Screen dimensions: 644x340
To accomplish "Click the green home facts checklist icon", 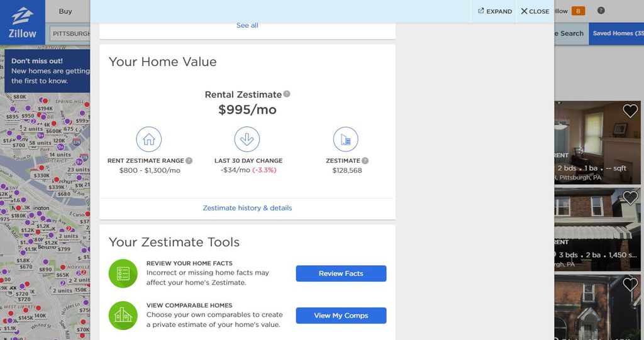I will click(123, 273).
